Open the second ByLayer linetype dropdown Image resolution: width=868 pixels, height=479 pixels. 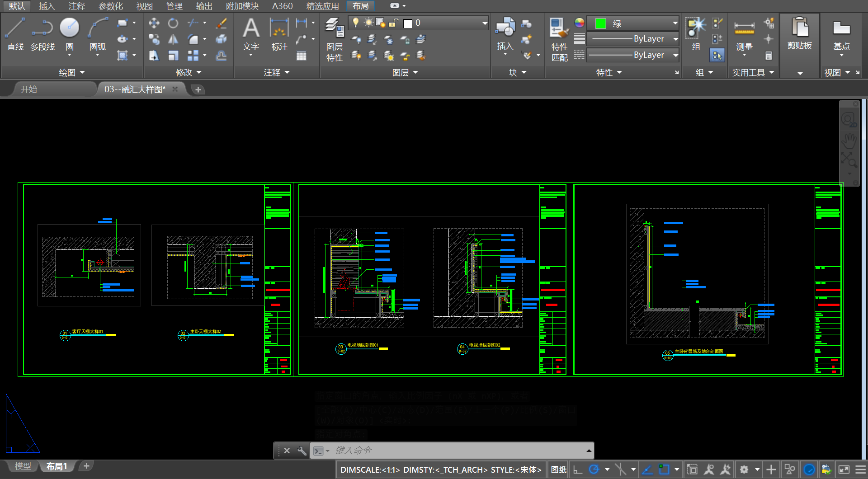[675, 55]
